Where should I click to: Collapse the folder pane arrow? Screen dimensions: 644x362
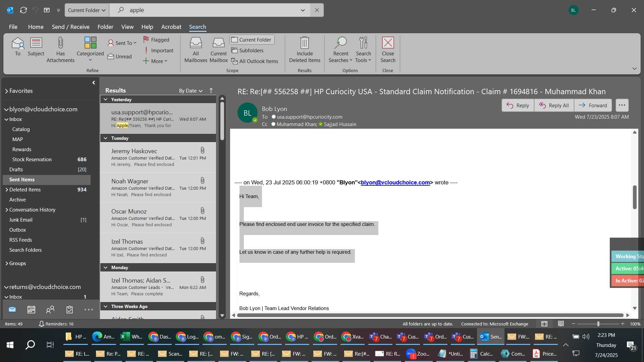click(x=94, y=82)
